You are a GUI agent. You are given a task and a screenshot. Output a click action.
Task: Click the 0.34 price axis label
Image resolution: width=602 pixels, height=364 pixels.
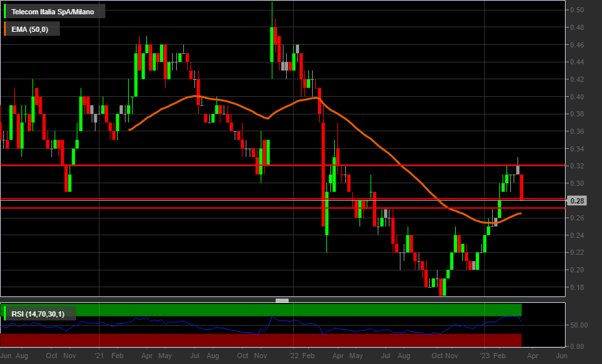577,149
